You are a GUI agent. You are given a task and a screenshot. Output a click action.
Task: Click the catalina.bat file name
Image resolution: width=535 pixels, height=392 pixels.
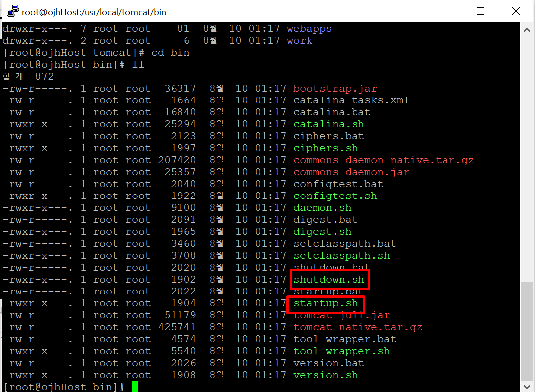click(x=332, y=112)
